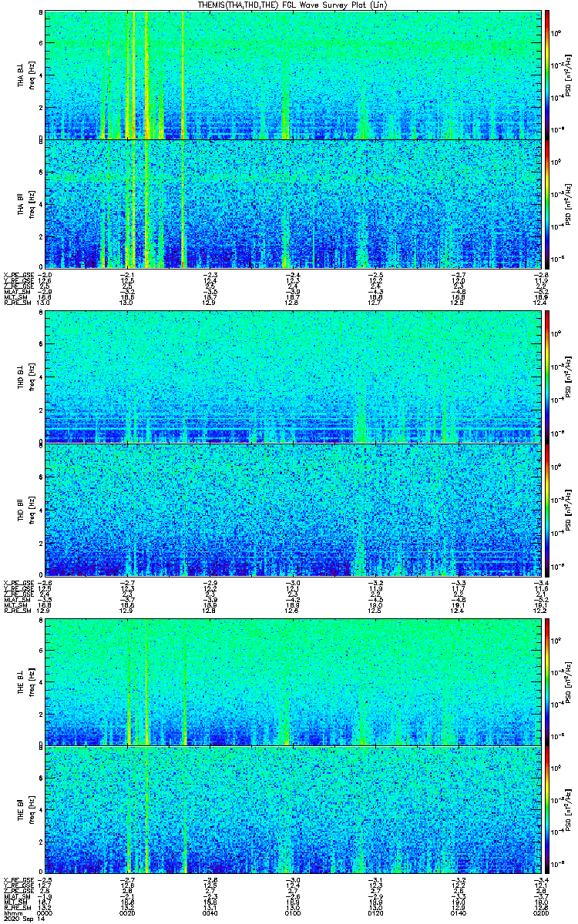
Task: Click the PSD color bar beside THA B⊥
Action: pos(547,75)
